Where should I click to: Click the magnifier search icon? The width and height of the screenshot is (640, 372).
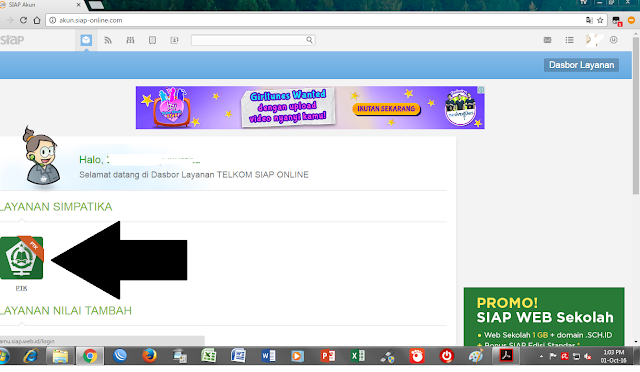click(x=309, y=40)
